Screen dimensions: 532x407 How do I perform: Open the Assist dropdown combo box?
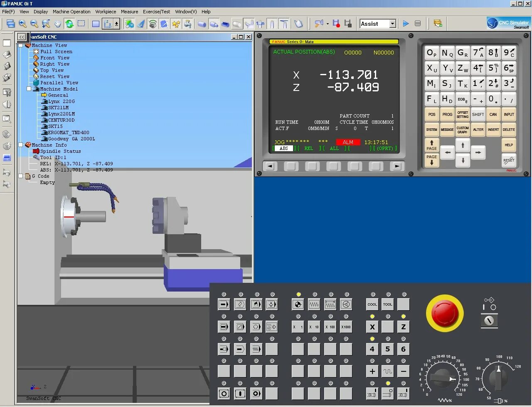tap(392, 24)
